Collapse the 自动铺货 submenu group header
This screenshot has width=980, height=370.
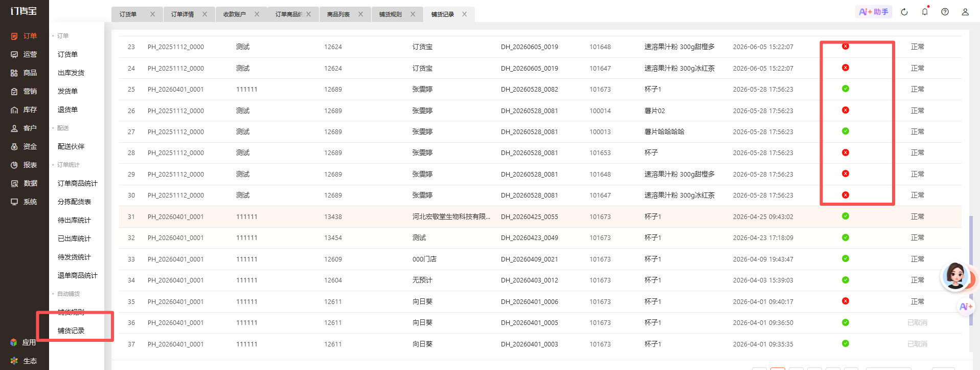(66, 294)
